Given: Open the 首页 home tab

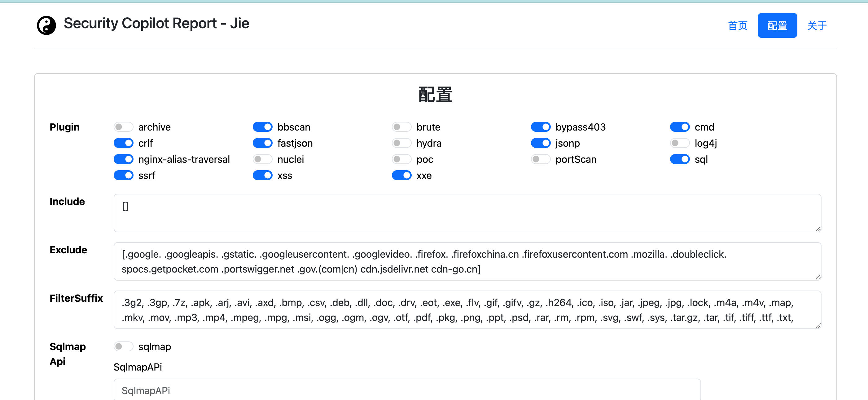Looking at the screenshot, I should [x=737, y=26].
